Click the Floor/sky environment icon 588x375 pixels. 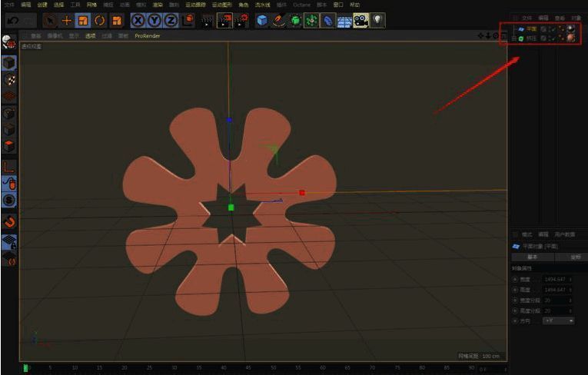pos(344,21)
